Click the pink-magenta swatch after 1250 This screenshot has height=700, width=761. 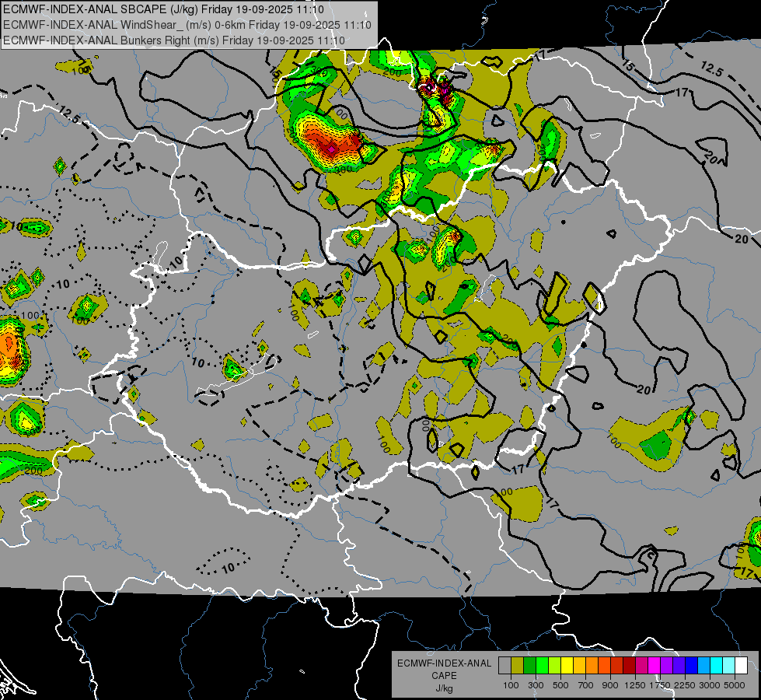[x=641, y=666]
